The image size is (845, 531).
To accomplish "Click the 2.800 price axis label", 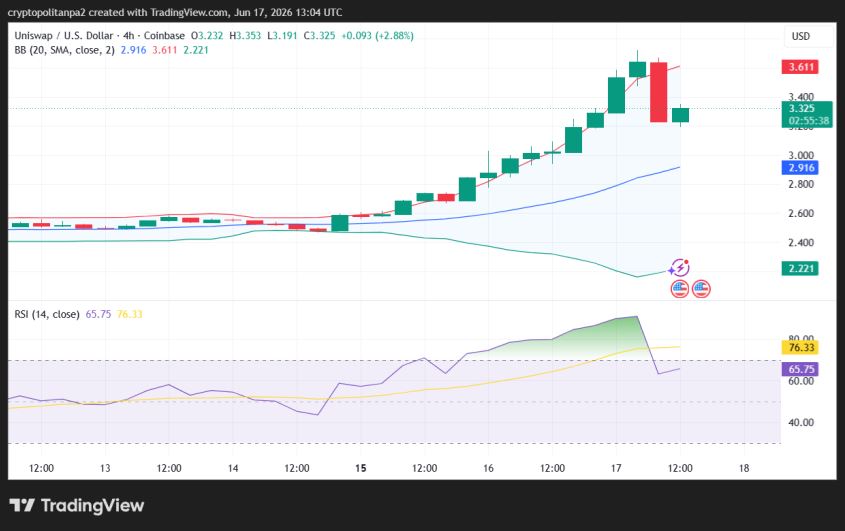I will (801, 184).
